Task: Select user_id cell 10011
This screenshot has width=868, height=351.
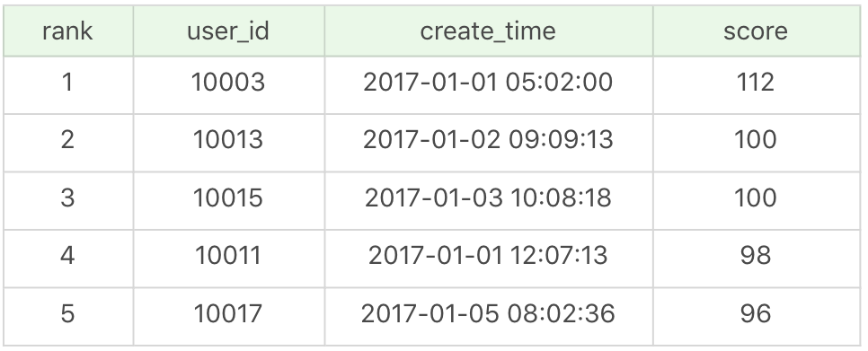Action: coord(228,255)
